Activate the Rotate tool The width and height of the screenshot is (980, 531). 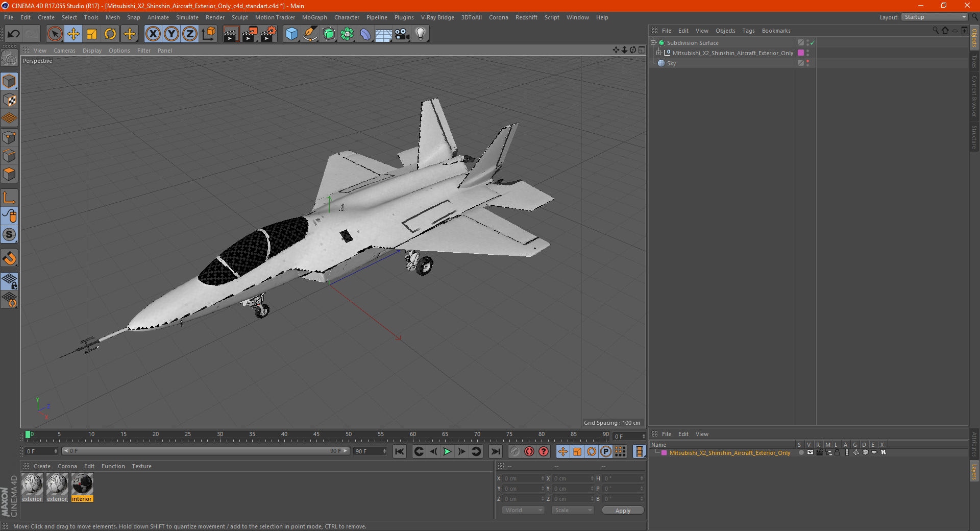click(x=110, y=34)
